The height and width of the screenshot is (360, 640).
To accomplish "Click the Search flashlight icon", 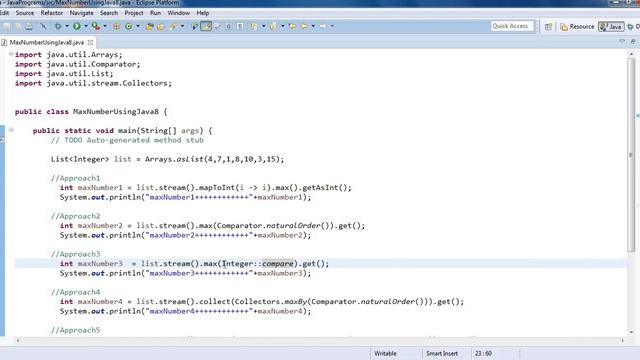I will [173, 26].
